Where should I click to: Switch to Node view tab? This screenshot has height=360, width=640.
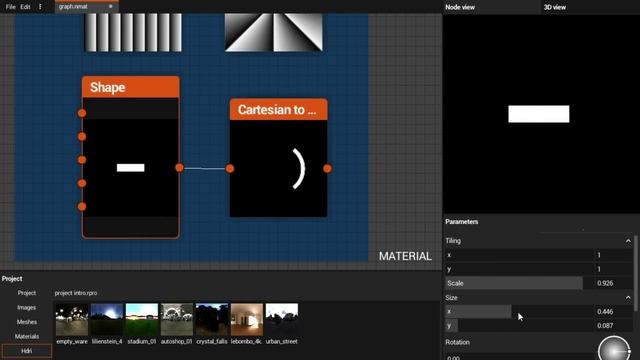click(460, 7)
